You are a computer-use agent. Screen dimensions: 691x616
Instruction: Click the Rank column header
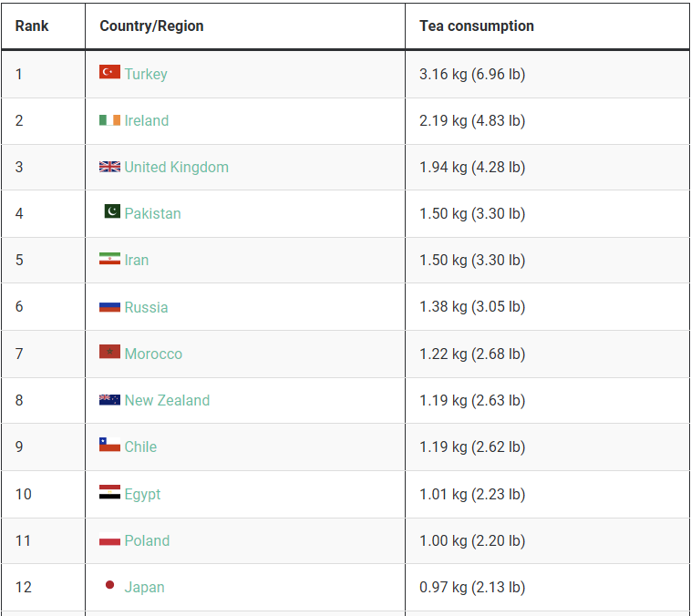[32, 26]
